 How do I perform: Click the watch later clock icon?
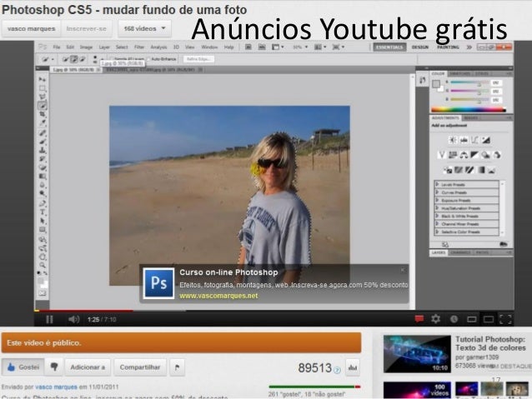click(454, 319)
